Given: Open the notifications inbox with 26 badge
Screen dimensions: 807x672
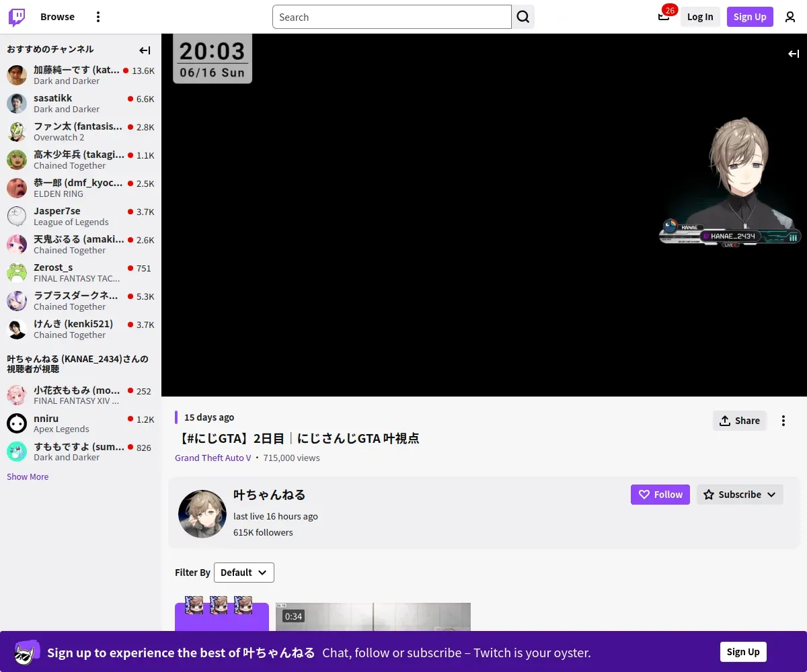Looking at the screenshot, I should 664,17.
